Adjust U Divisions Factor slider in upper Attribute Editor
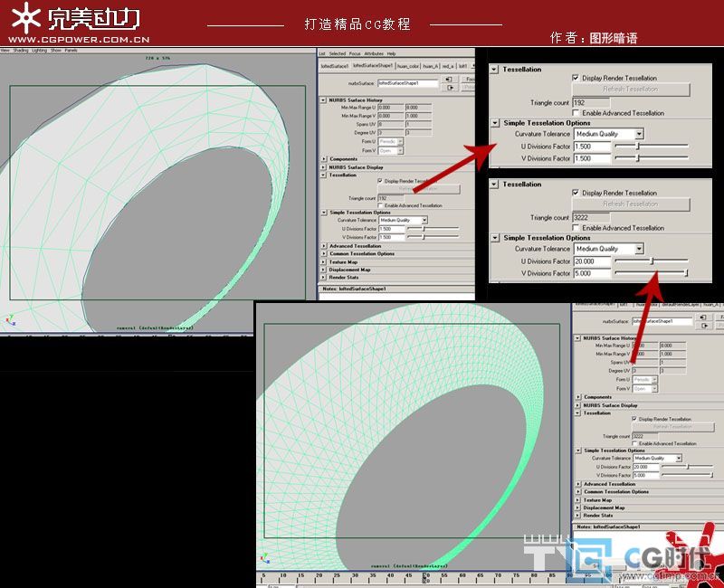724x588 pixels. 433,229
